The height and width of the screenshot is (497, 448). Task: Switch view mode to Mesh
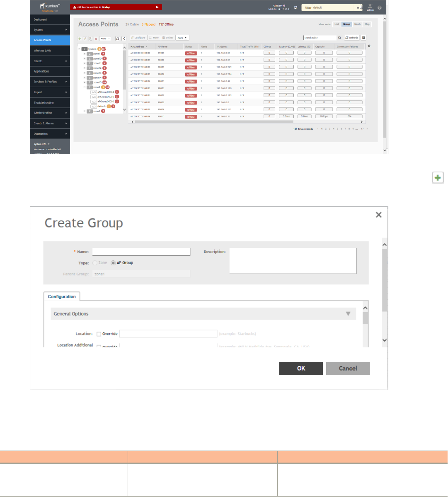(357, 24)
